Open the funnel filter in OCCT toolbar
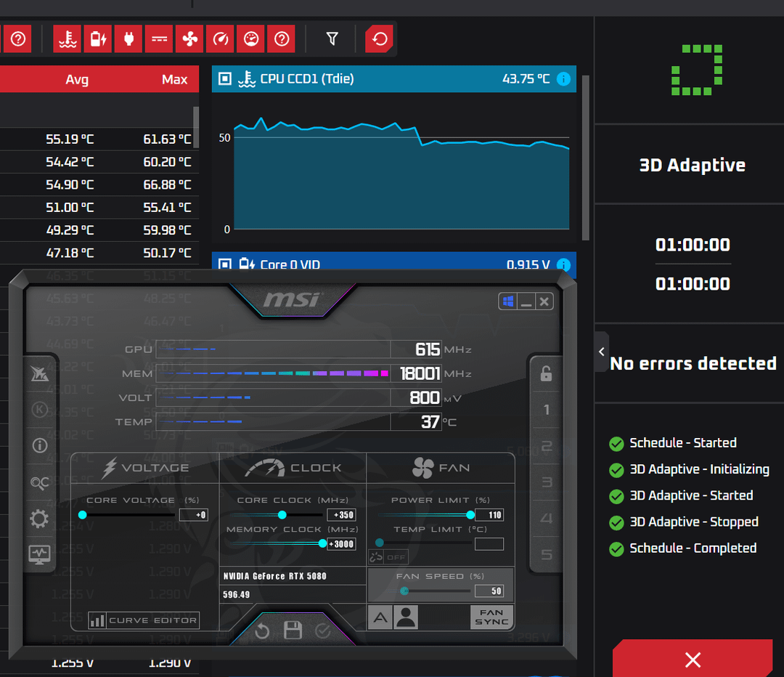The width and height of the screenshot is (784, 677). tap(332, 38)
